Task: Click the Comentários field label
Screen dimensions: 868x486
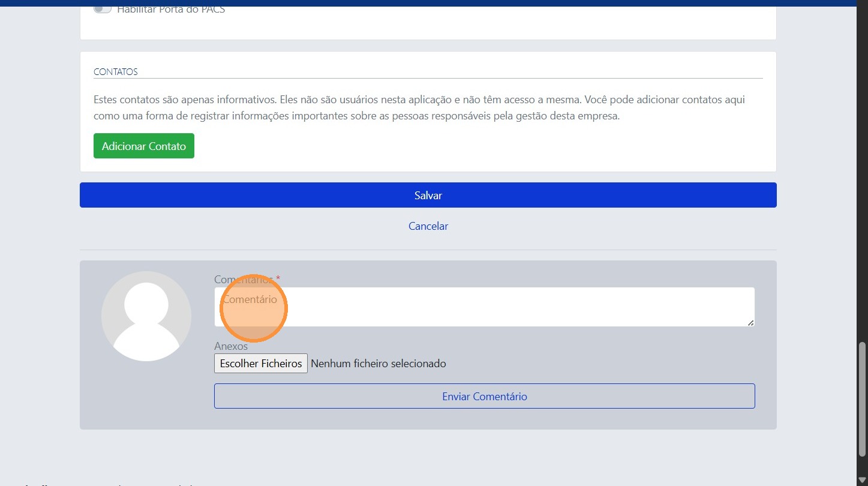Action: 243,280
